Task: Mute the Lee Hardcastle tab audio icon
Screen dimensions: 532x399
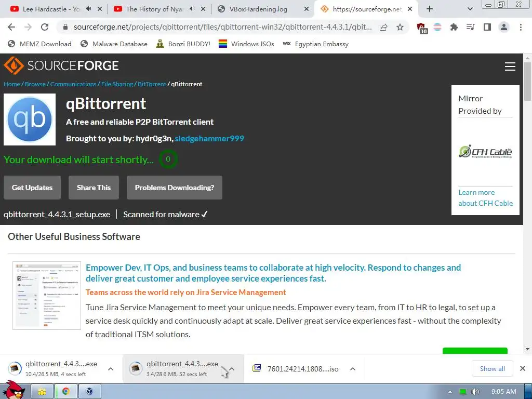Action: pyautogui.click(x=88, y=9)
